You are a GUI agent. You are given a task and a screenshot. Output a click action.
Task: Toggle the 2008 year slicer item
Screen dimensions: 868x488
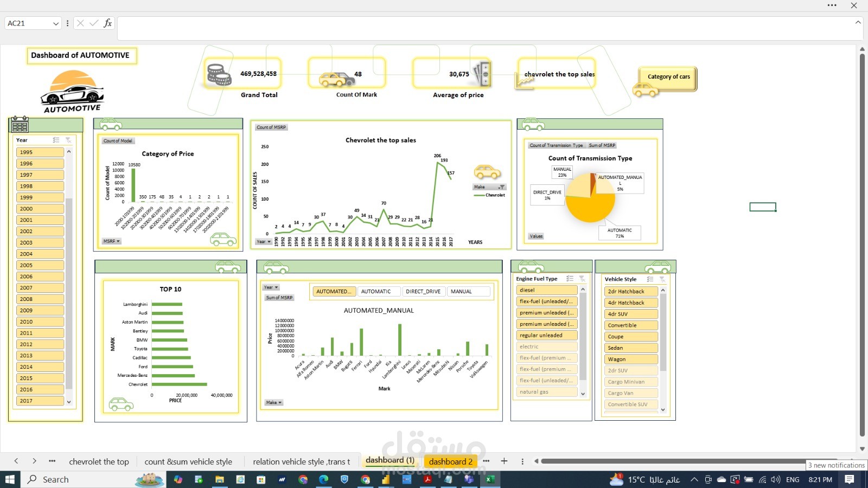tap(40, 299)
